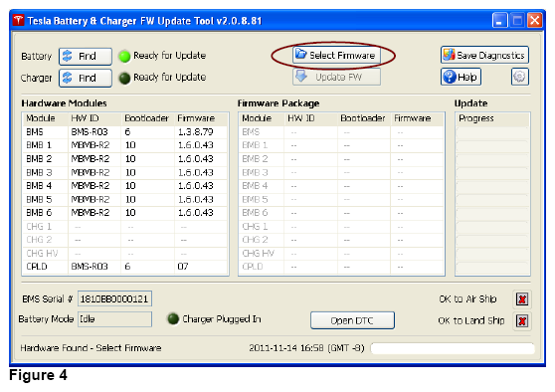Click Bootloader header in Firmware Package
555x392 pixels.
tap(363, 118)
